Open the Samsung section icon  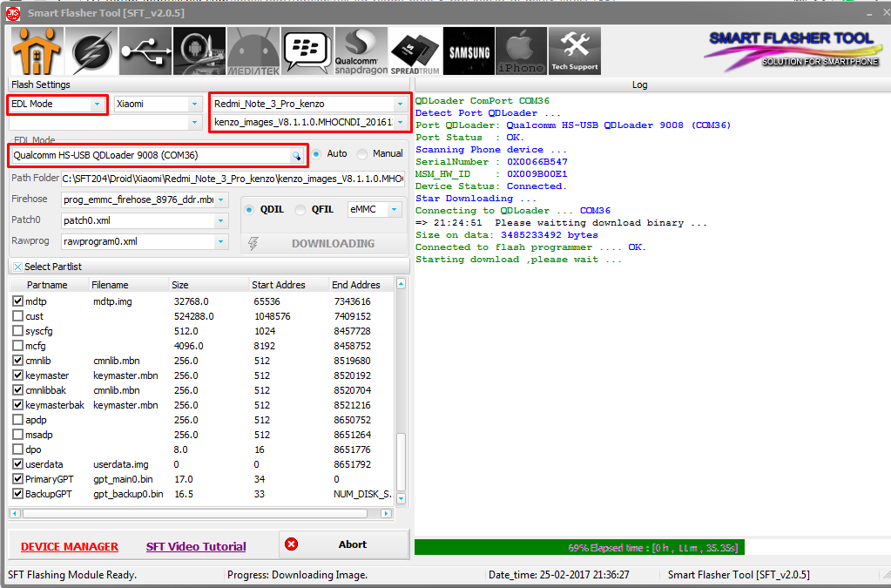pos(469,51)
